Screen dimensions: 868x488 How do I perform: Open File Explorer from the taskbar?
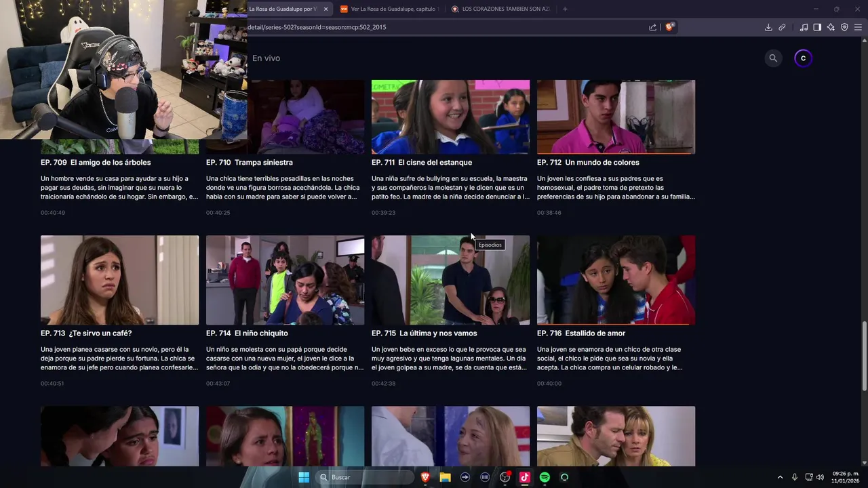click(x=445, y=477)
